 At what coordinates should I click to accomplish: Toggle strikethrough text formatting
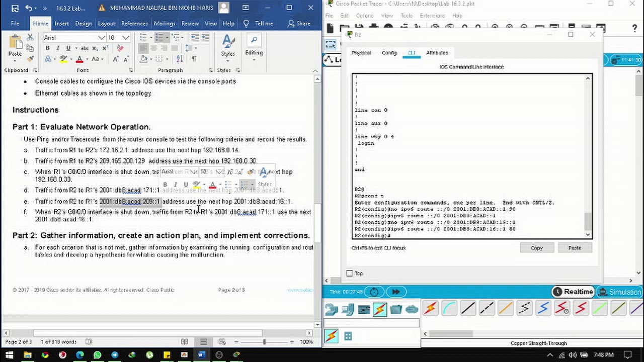(84, 48)
